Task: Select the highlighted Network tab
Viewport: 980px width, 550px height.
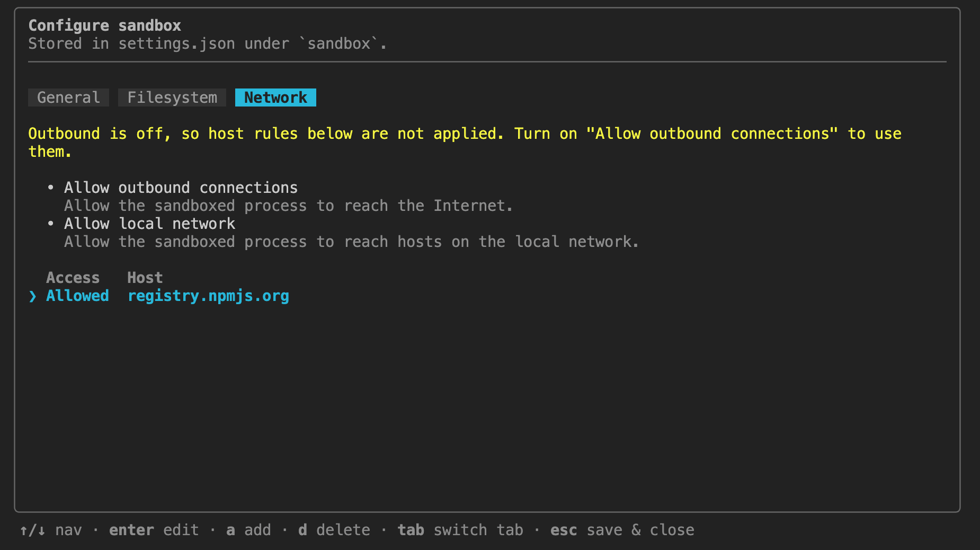Action: pyautogui.click(x=275, y=97)
